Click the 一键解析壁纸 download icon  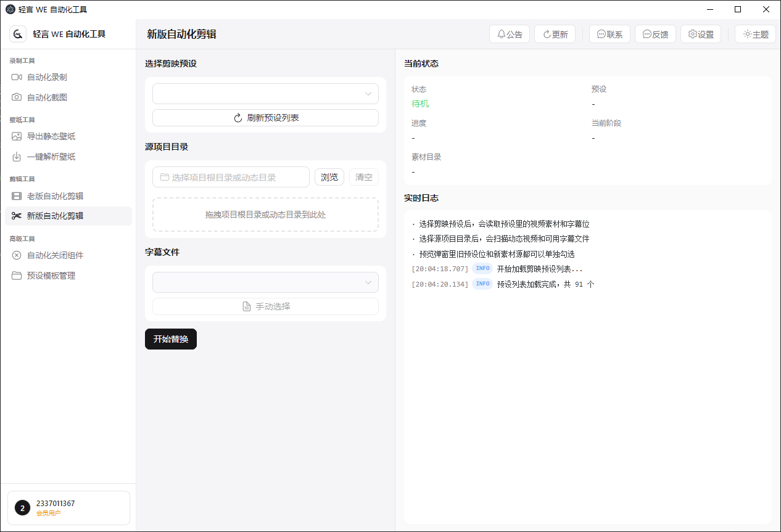click(16, 157)
